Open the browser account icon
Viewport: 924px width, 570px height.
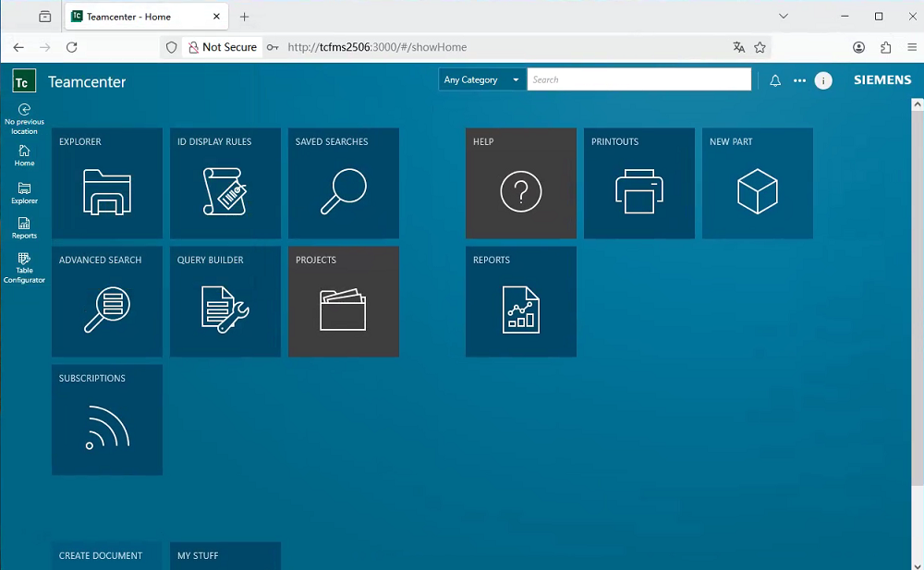point(858,47)
